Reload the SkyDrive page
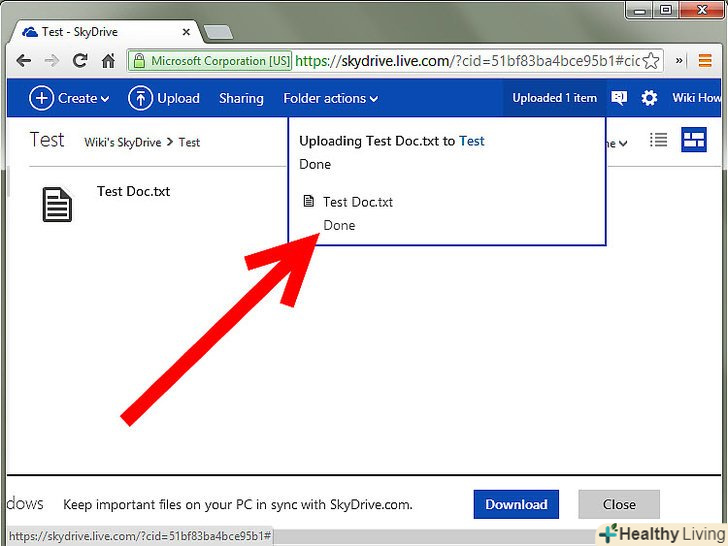This screenshot has width=728, height=546. pyautogui.click(x=80, y=60)
